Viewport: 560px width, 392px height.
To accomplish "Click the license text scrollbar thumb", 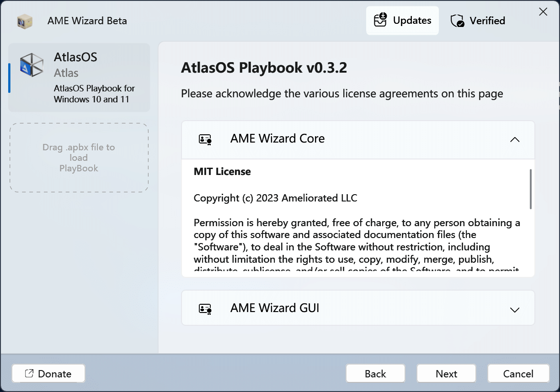I will (x=530, y=189).
